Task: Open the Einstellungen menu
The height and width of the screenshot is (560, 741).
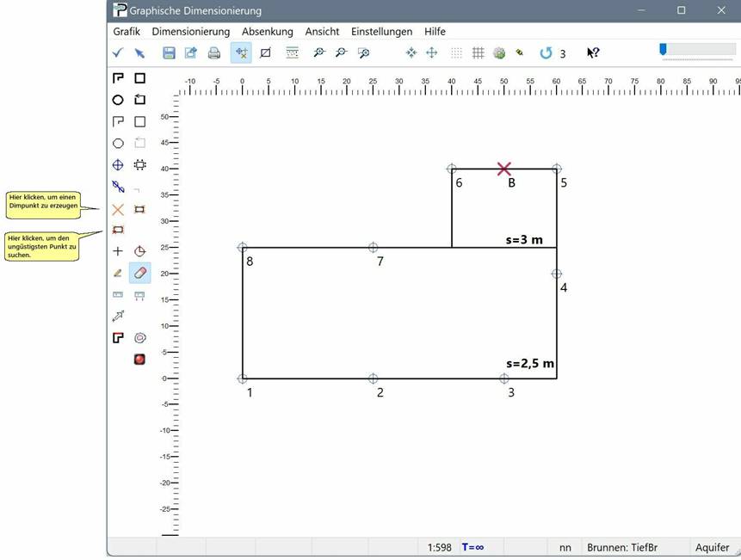Action: point(381,32)
